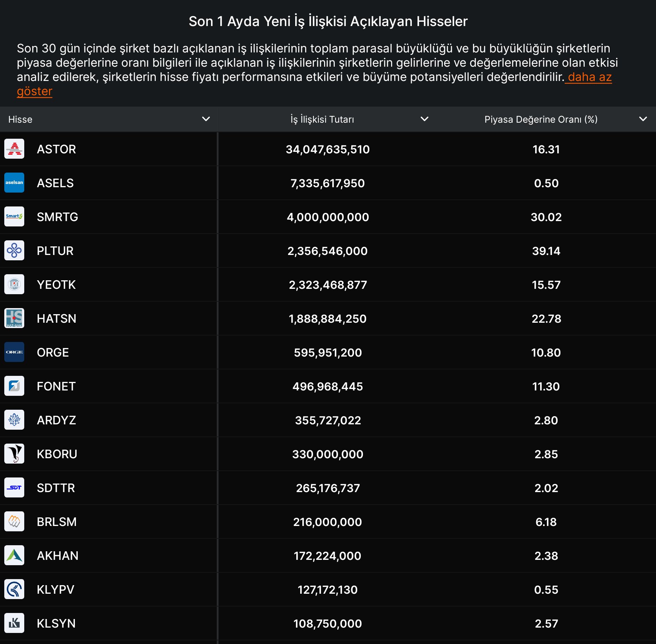The image size is (656, 644).
Task: Click the BRLSM ticker name
Action: [x=57, y=522]
